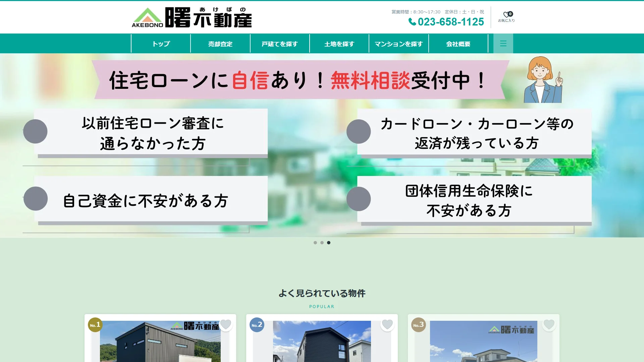Open the No.3 property photo

point(484,341)
